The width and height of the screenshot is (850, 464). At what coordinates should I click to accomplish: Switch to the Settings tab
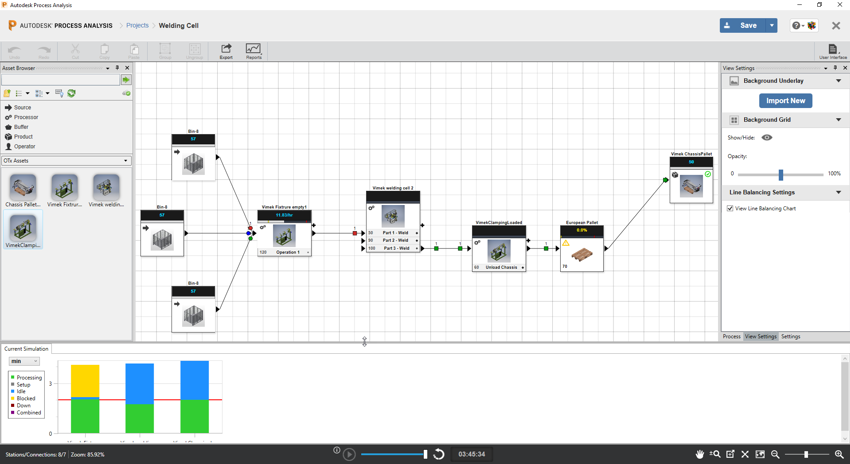[x=790, y=337]
